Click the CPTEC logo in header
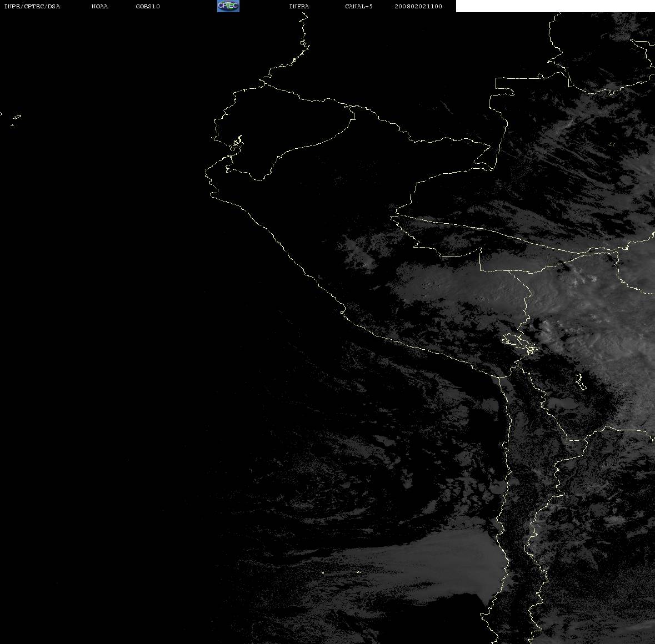655x644 pixels. 228,6
